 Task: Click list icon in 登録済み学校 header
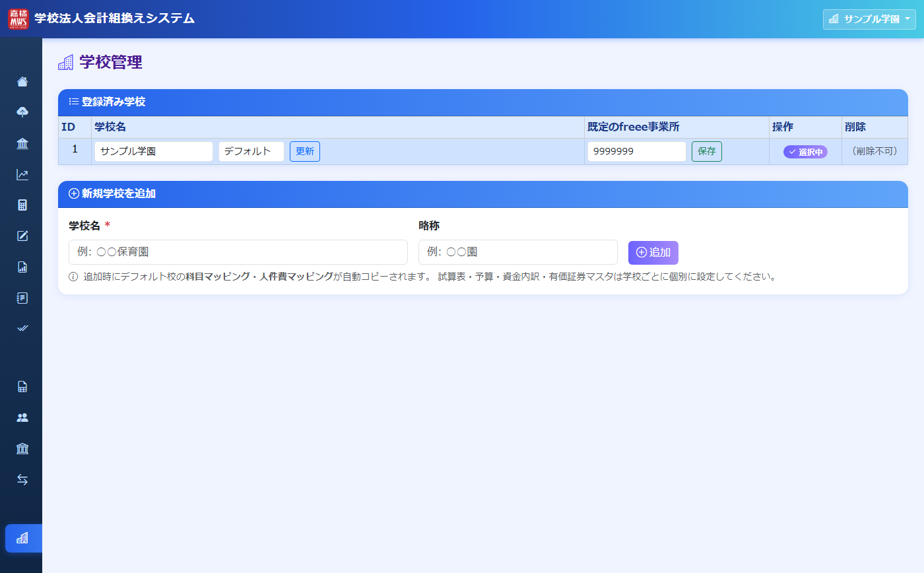coord(74,102)
